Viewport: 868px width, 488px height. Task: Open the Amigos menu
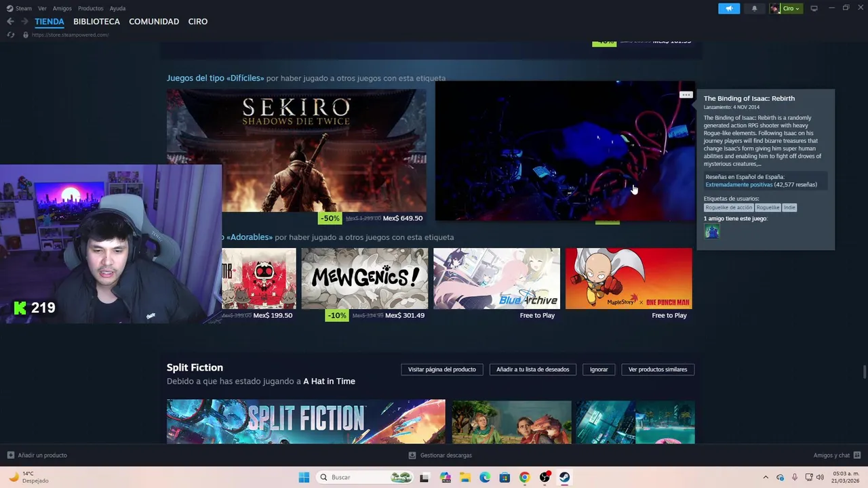click(62, 9)
